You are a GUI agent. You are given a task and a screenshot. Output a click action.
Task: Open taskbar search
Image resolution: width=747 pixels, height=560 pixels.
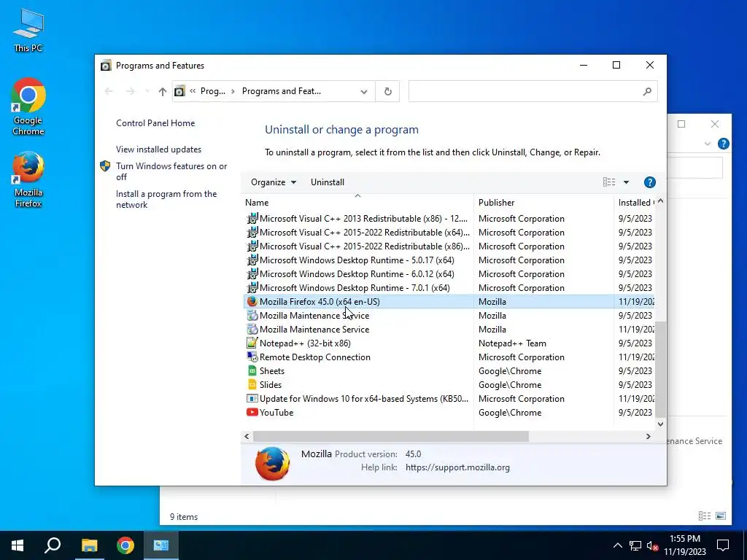coord(53,545)
